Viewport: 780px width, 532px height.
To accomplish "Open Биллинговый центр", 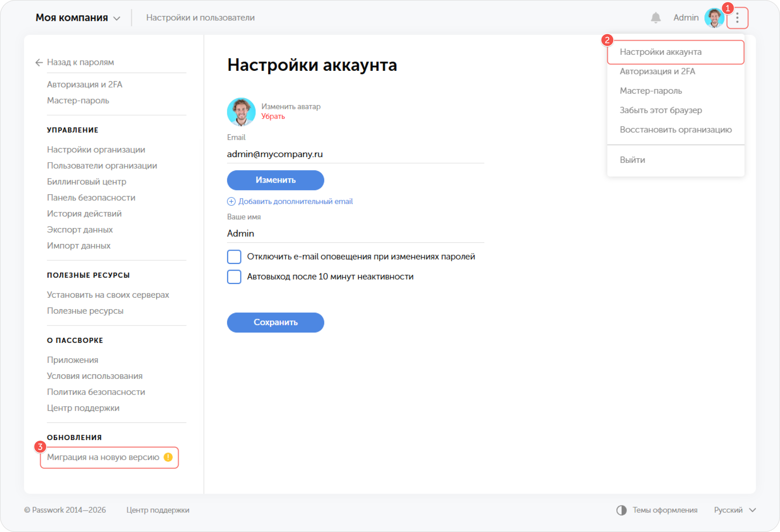I will click(x=86, y=181).
